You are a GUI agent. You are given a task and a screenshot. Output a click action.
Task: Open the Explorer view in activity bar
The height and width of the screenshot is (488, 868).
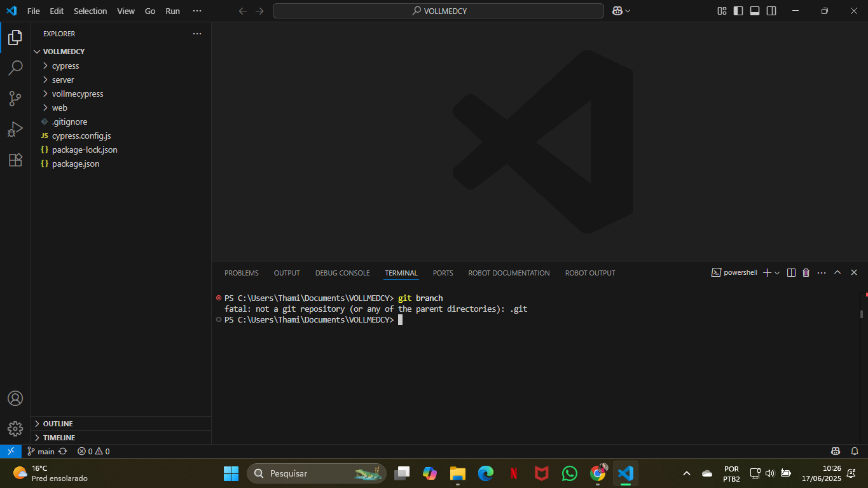point(15,38)
